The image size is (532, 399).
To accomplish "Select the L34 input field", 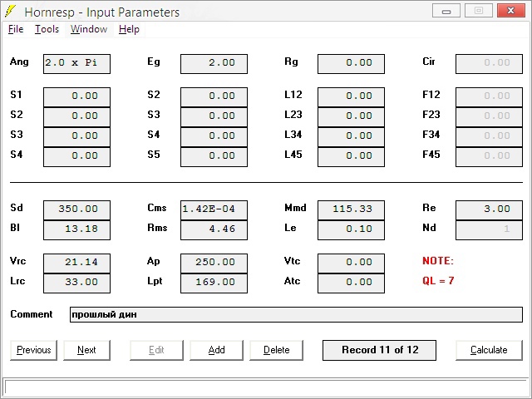I will (351, 137).
